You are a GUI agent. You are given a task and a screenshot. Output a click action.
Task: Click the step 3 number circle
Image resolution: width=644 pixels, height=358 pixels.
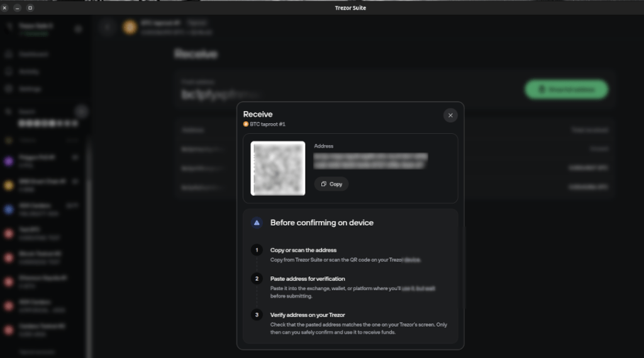click(257, 315)
